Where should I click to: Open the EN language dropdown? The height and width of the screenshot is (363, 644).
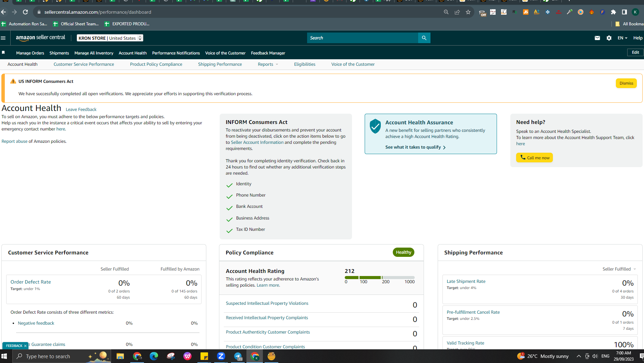click(622, 38)
